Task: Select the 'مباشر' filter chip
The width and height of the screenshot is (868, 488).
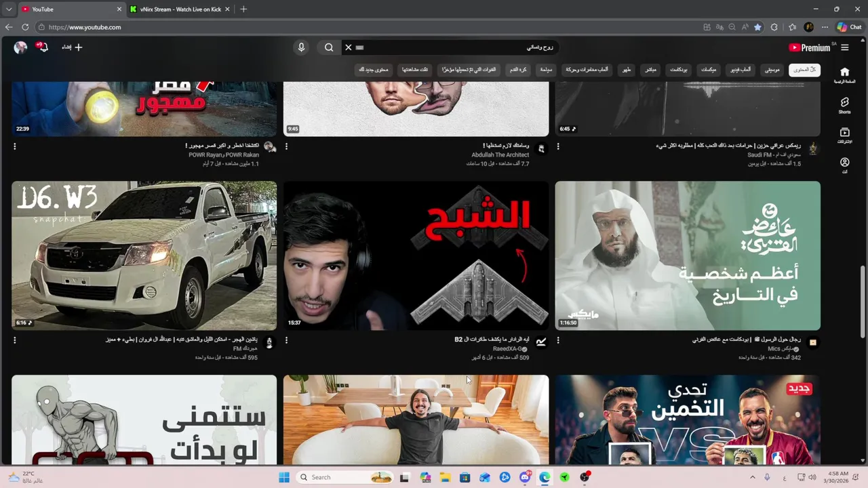Action: coord(650,70)
